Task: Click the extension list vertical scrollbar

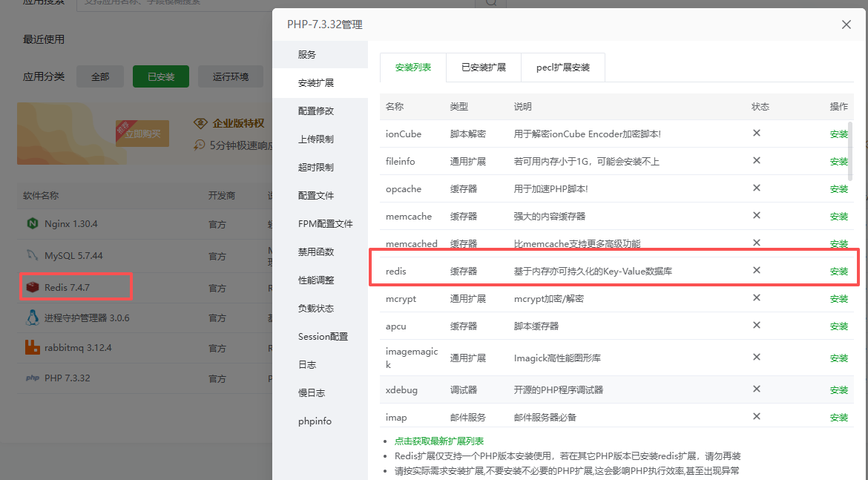Action: click(x=850, y=151)
